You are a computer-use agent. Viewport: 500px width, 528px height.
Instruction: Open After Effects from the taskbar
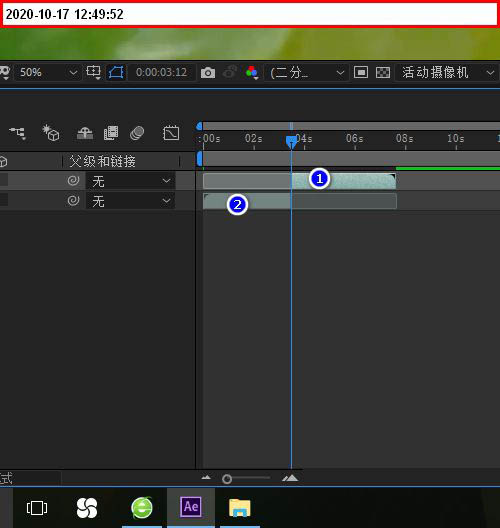tap(191, 507)
